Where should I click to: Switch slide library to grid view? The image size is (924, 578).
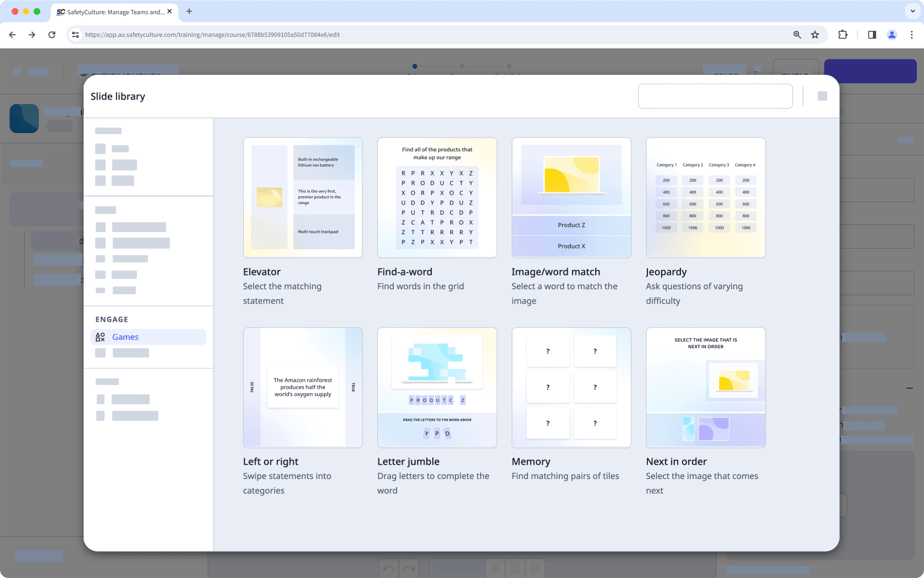(x=823, y=96)
